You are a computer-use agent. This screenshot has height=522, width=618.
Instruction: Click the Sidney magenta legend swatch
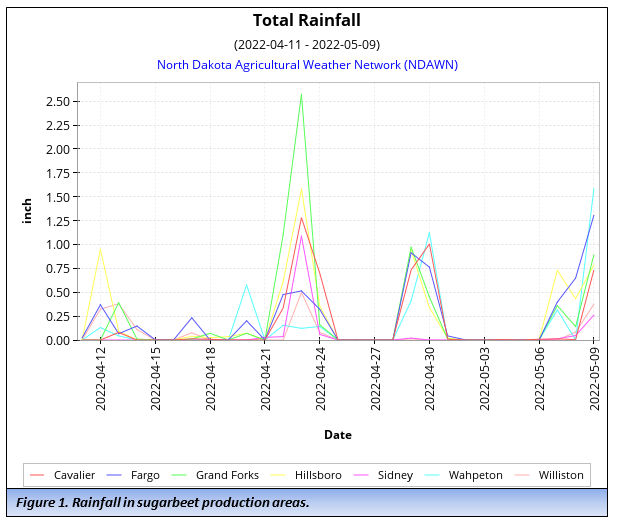tap(361, 475)
